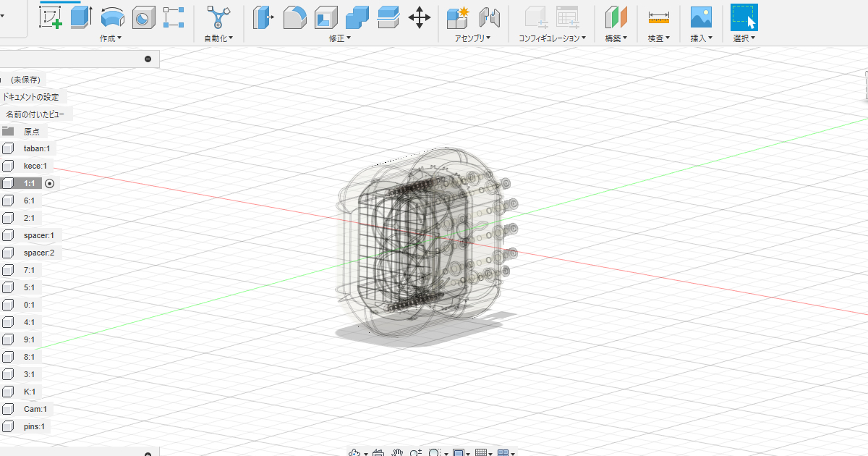The width and height of the screenshot is (868, 456).
Task: Open the 選択 dropdown menu
Action: tap(744, 38)
